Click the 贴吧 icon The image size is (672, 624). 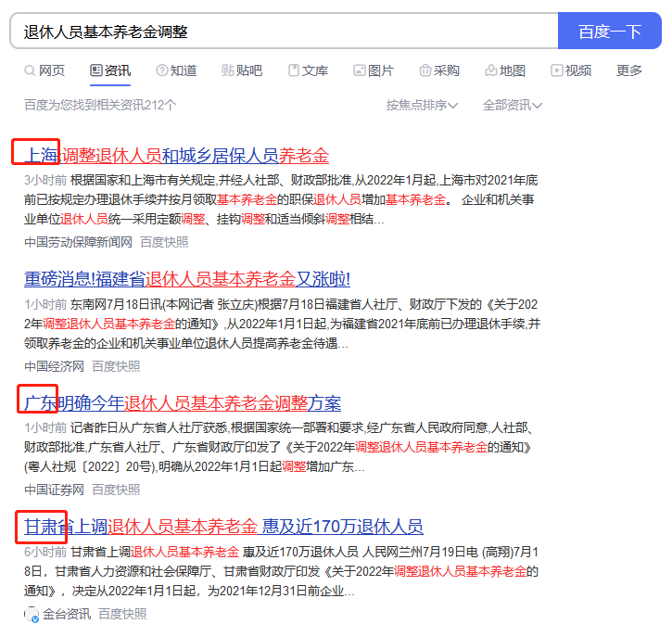pos(228,70)
